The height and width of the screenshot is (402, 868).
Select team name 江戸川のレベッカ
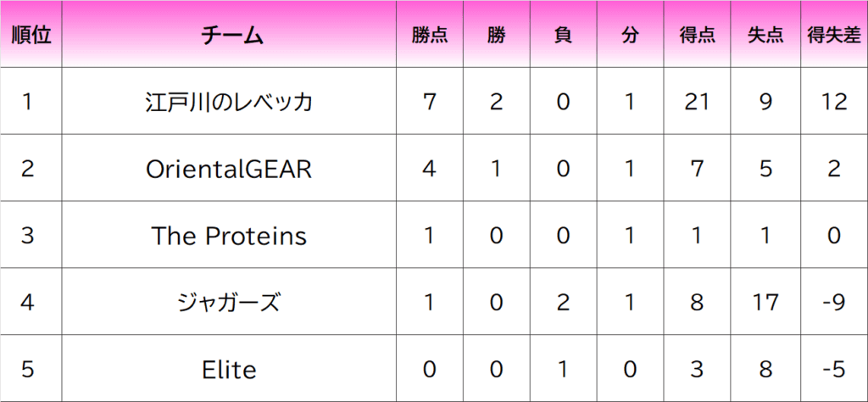click(x=230, y=102)
